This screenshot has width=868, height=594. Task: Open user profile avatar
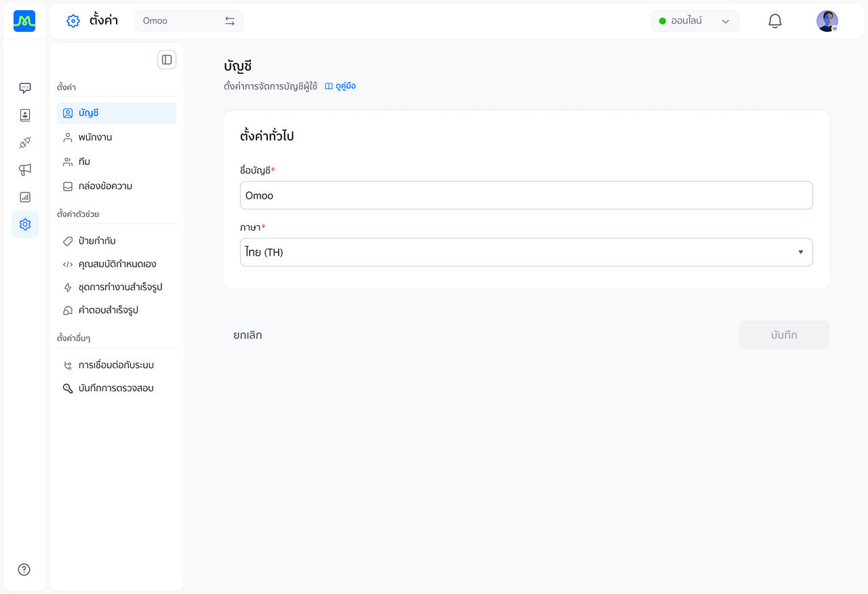[x=827, y=21]
